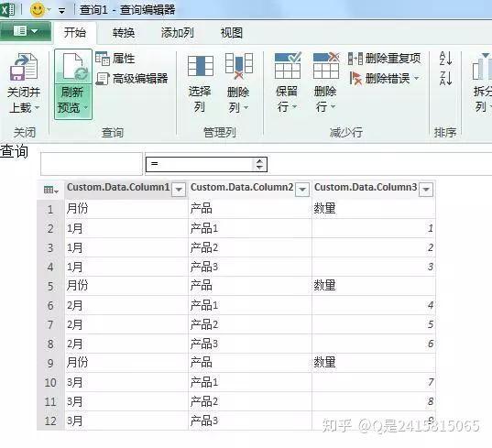Image resolution: width=492 pixels, height=448 pixels.
Task: Open query 属性 properties
Action: (115, 59)
